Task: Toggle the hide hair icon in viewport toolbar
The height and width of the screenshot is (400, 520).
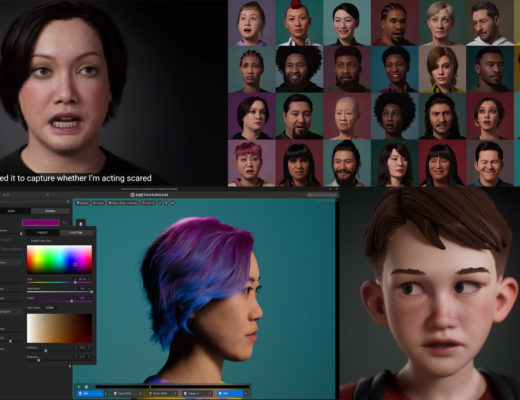Action: coord(166,203)
